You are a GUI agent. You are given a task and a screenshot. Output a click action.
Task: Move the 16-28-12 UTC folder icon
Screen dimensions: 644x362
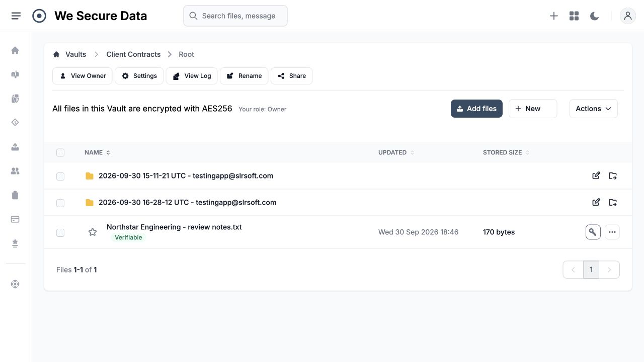click(613, 202)
